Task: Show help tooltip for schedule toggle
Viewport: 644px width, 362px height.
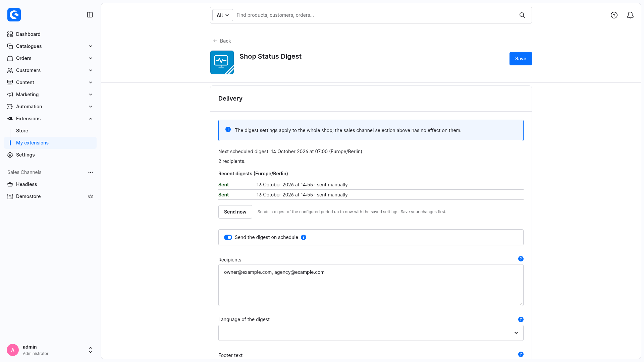Action: coord(304,237)
